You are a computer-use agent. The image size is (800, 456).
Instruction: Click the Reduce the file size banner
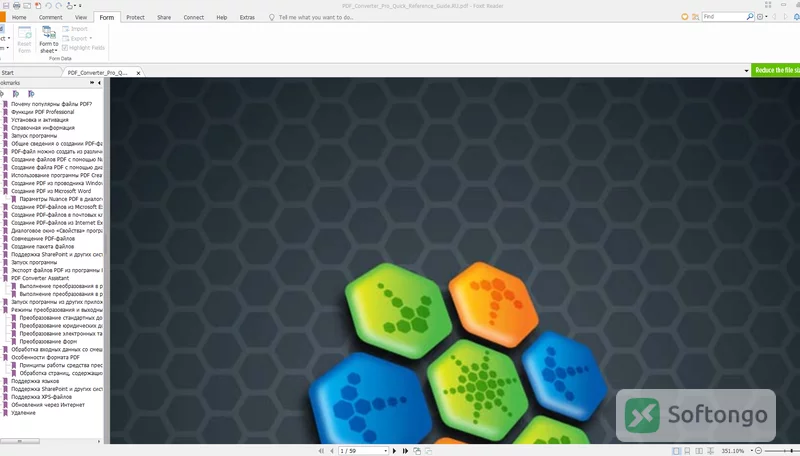(776, 70)
